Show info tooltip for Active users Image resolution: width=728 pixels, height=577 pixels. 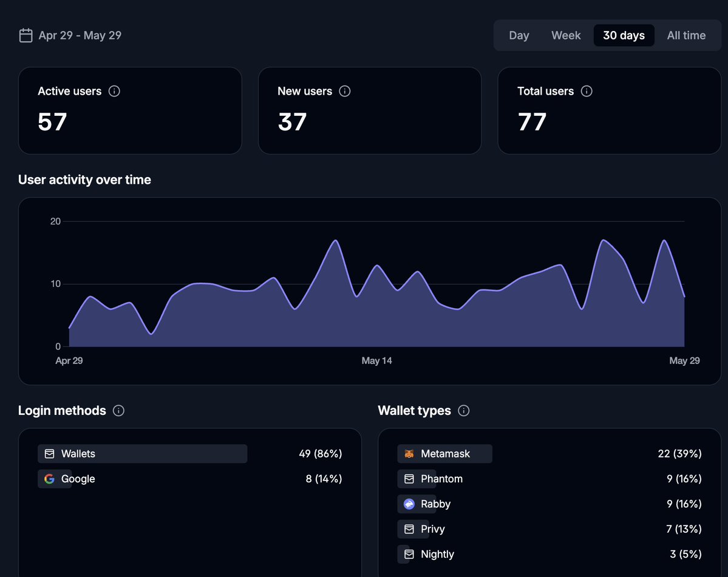pos(114,91)
